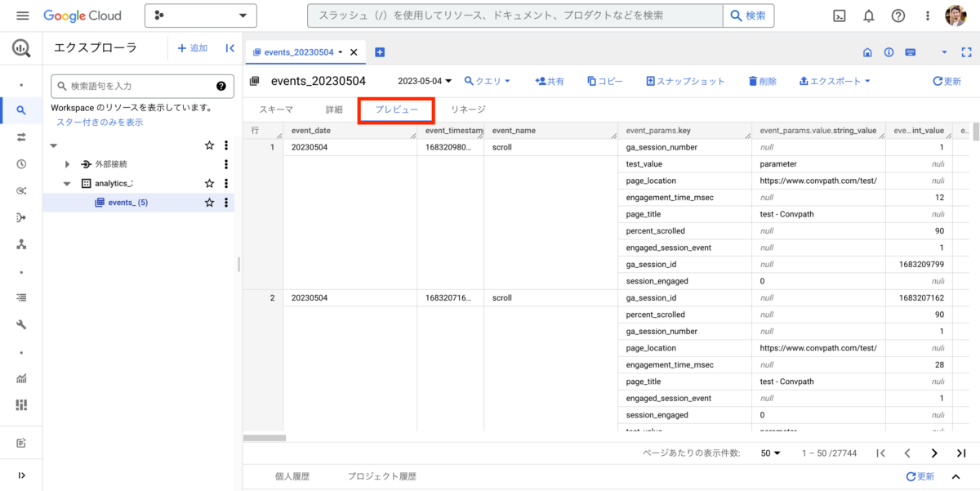This screenshot has height=491, width=980.
Task: Open the monitoring chart icon in sidebar
Action: [x=20, y=377]
